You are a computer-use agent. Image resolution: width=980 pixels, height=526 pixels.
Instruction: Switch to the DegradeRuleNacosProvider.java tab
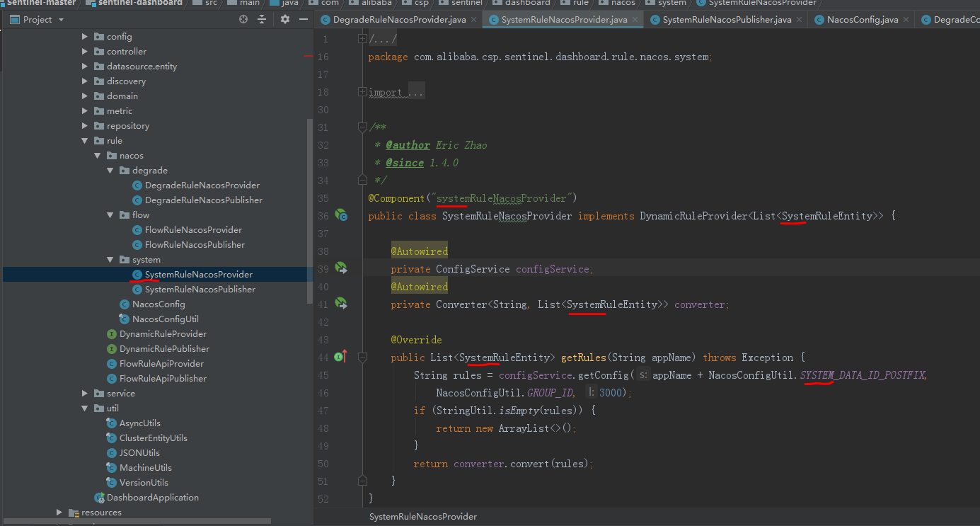click(x=398, y=20)
